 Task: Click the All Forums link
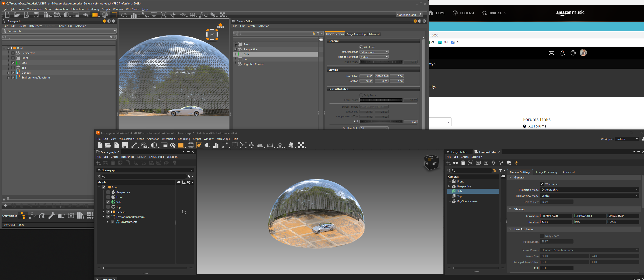(537, 126)
